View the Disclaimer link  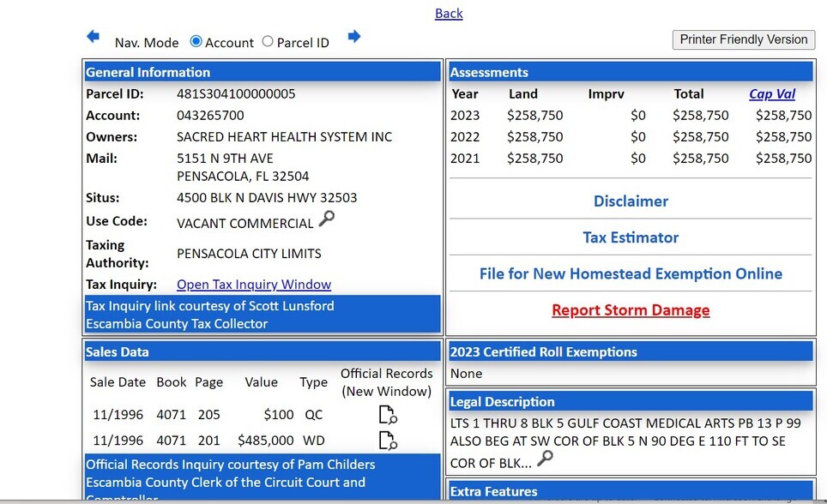(x=631, y=201)
